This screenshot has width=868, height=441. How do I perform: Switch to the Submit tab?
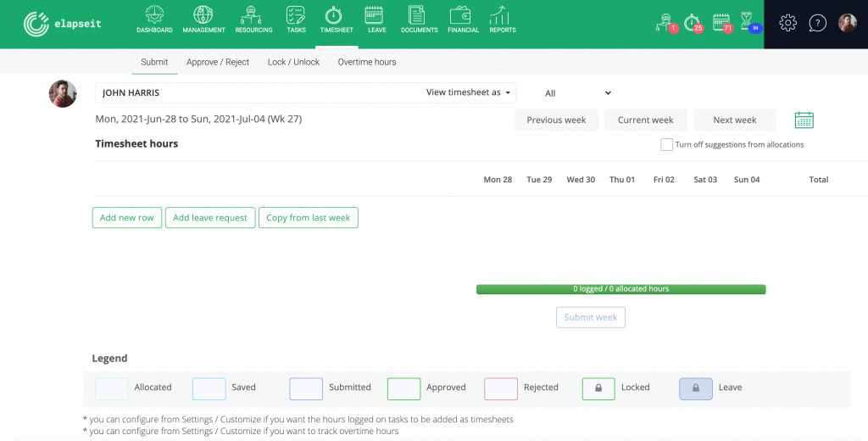pos(154,62)
